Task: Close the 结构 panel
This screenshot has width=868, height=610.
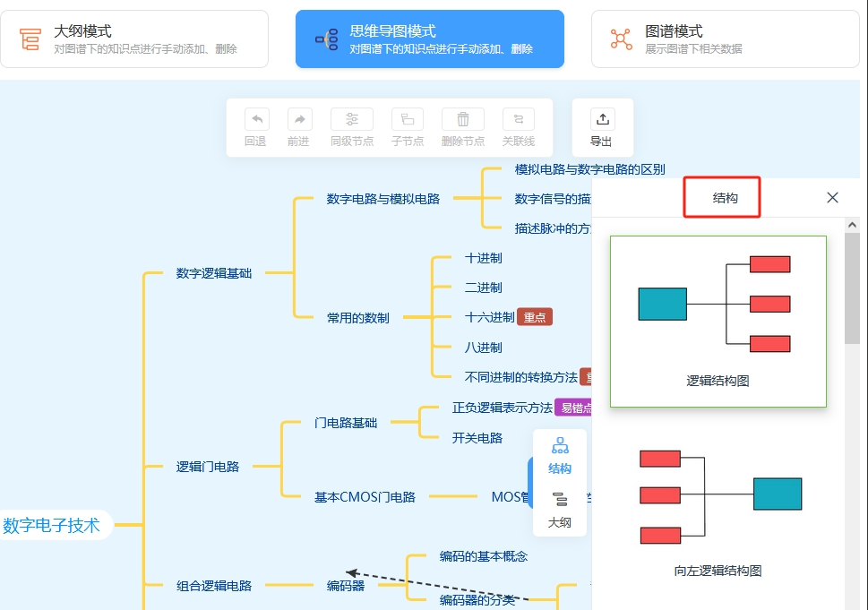Action: 832,198
